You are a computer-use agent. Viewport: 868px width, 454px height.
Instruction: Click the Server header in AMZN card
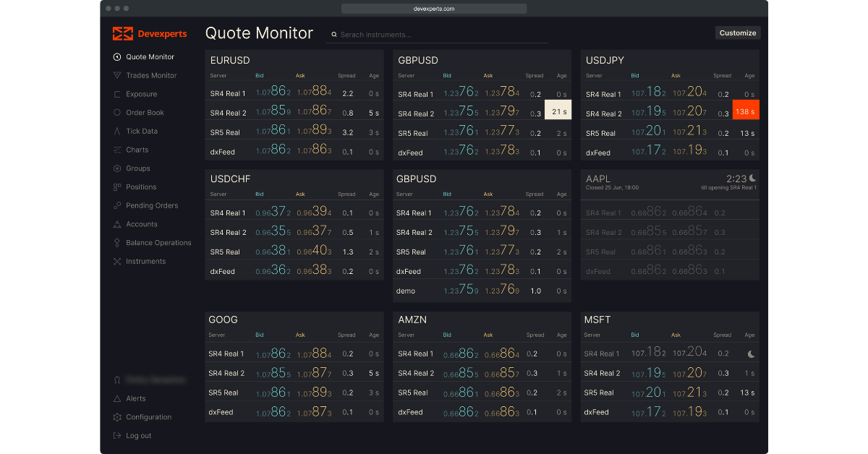pyautogui.click(x=406, y=335)
